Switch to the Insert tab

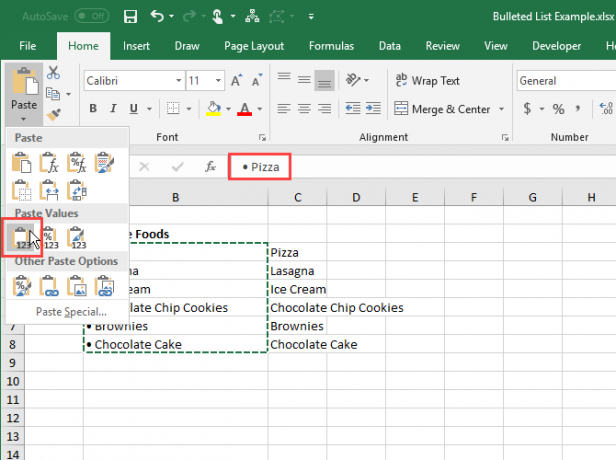coord(136,46)
